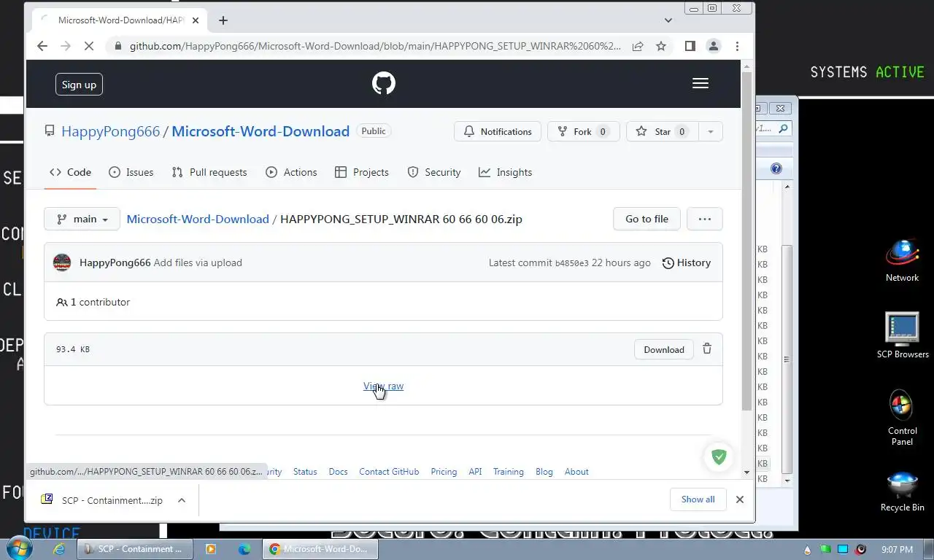
Task: Click the View raw link
Action: click(383, 386)
